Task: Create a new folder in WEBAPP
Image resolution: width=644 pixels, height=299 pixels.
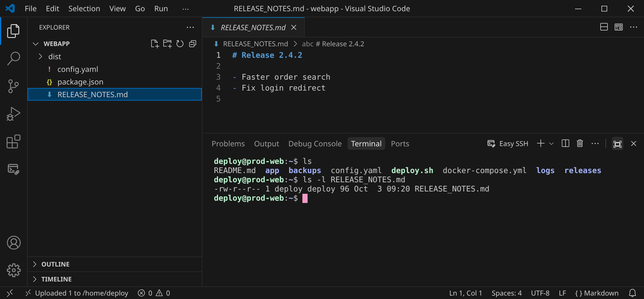Action: click(x=167, y=44)
